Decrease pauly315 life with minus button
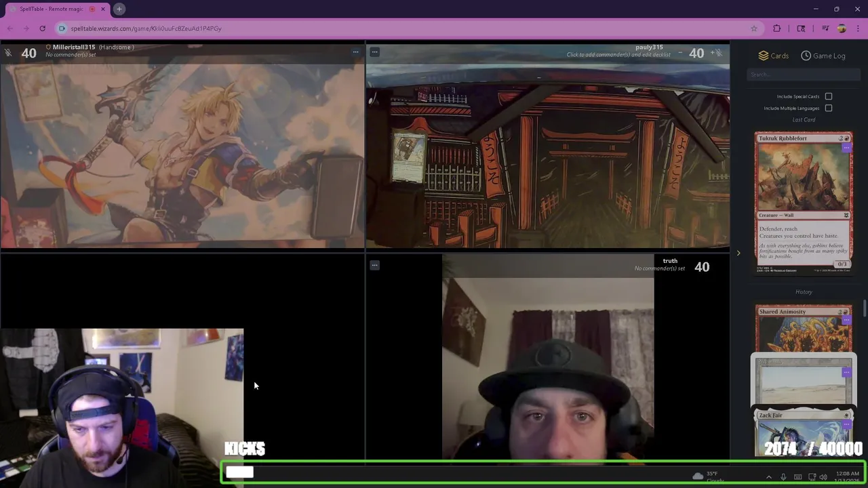868x488 pixels. pyautogui.click(x=680, y=53)
